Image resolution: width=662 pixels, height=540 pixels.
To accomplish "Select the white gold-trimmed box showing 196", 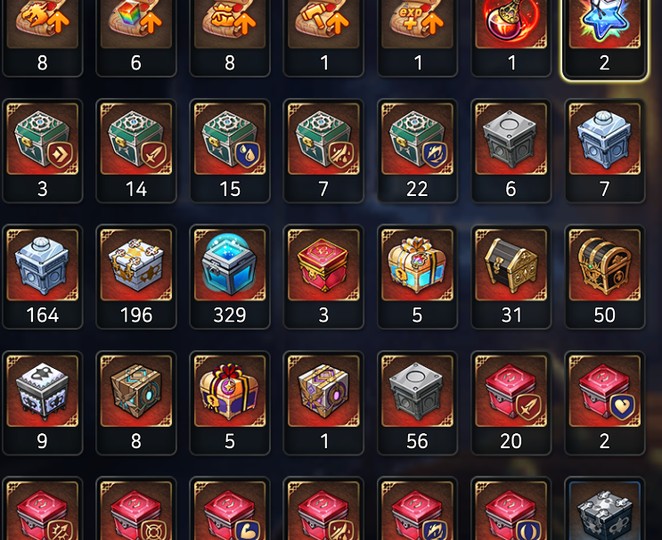I will click(136, 277).
